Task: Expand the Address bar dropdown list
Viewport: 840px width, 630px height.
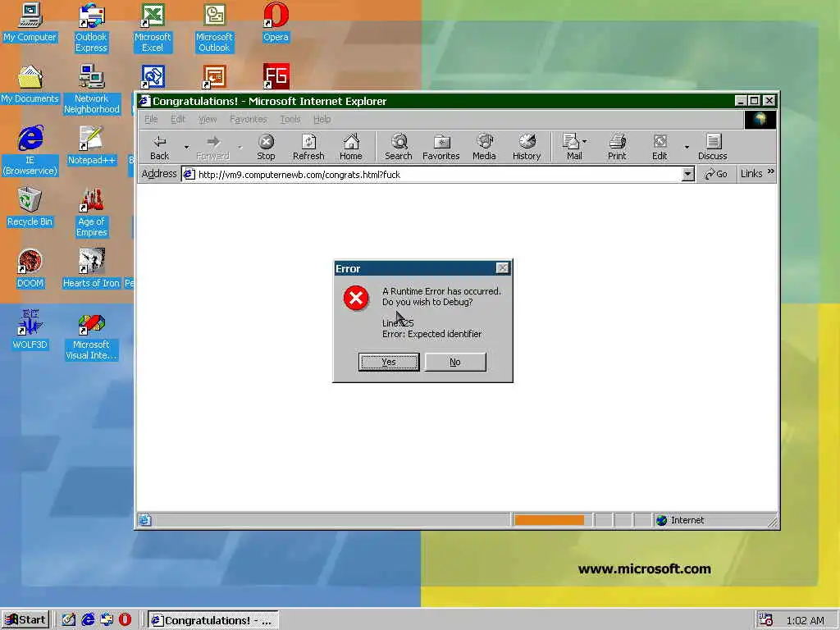Action: [688, 174]
